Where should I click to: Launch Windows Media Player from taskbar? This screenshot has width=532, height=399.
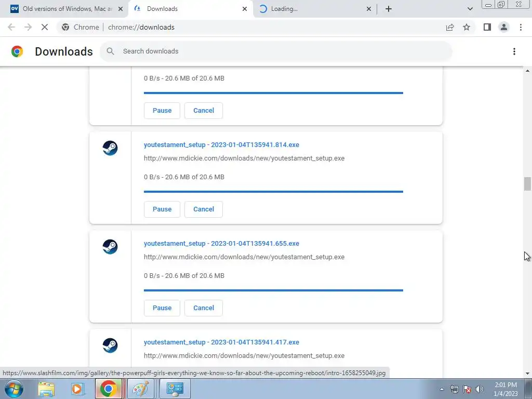[x=77, y=389]
